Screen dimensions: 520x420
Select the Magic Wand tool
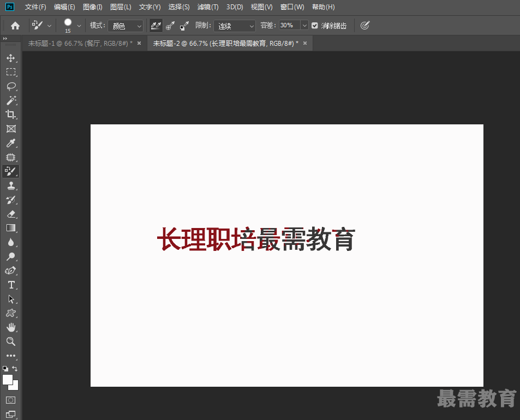click(x=10, y=100)
